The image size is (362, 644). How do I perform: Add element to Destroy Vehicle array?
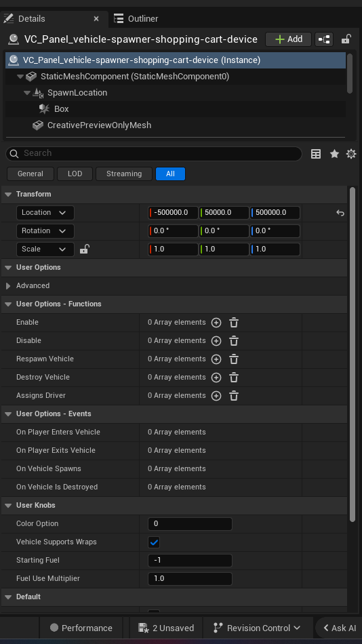click(x=216, y=378)
